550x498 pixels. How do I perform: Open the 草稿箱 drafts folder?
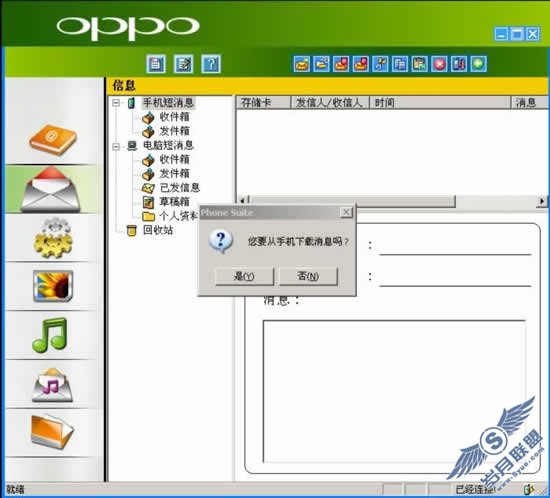point(174,202)
